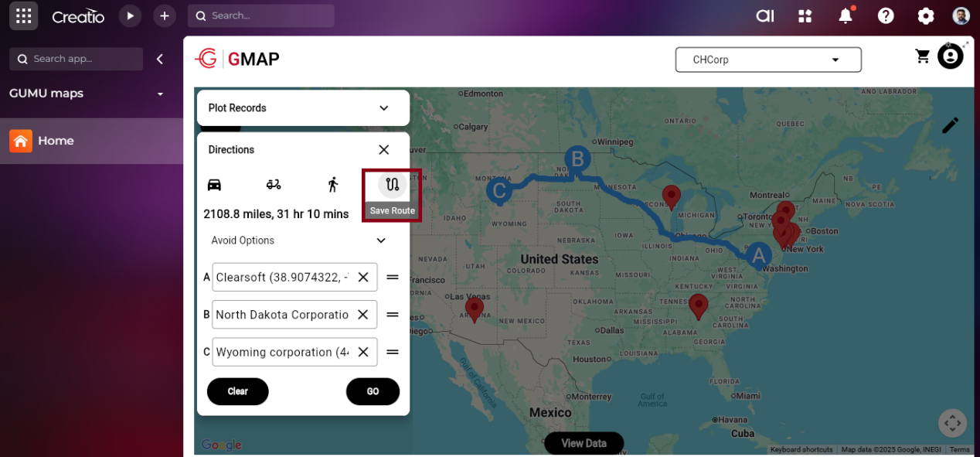Image resolution: width=980 pixels, height=457 pixels.
Task: Open the marketplace apps icon
Action: click(x=805, y=15)
